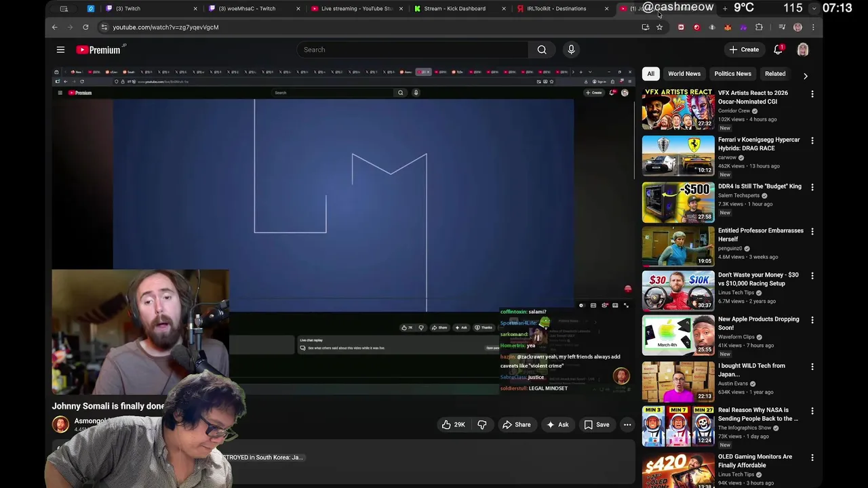Image resolution: width=868 pixels, height=488 pixels.
Task: Open options menu for Real Reason Why NASA video
Action: (812, 411)
